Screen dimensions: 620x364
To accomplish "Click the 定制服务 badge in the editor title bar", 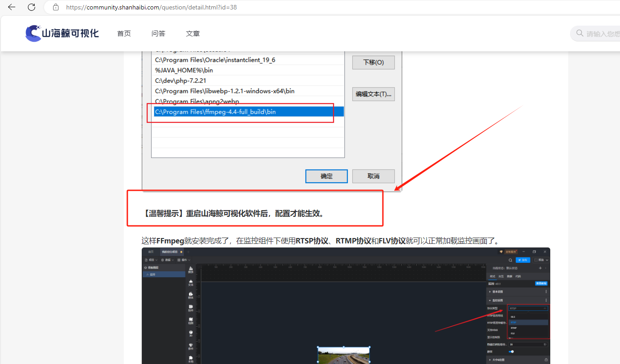I will (509, 252).
